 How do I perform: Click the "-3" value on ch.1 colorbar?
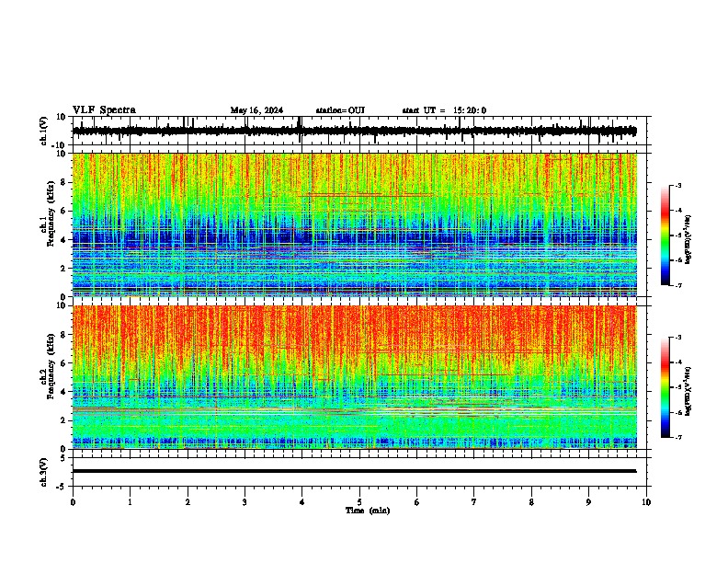point(678,186)
